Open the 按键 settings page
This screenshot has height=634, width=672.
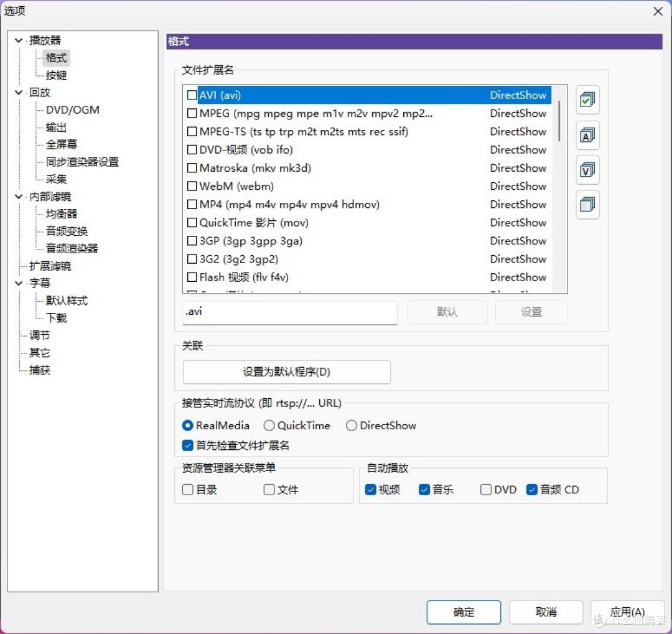click(x=56, y=75)
